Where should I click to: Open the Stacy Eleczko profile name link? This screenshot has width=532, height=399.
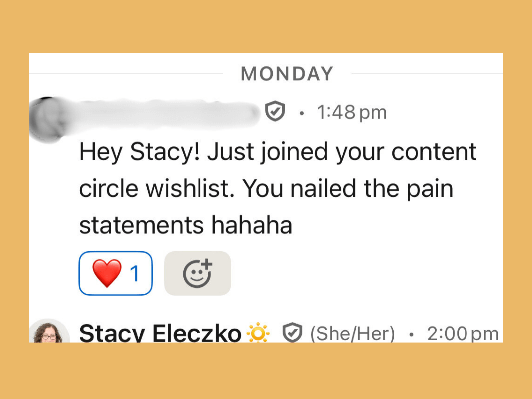click(x=160, y=332)
